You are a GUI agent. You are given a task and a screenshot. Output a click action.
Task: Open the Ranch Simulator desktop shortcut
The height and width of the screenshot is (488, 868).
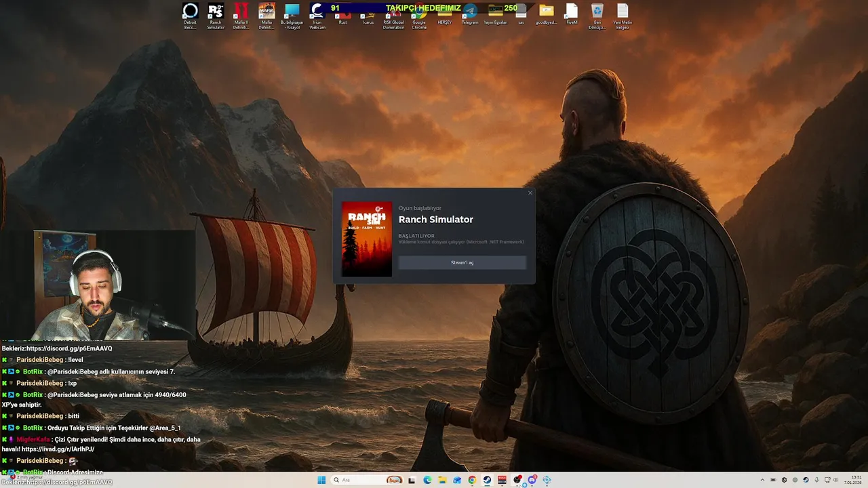tap(216, 16)
